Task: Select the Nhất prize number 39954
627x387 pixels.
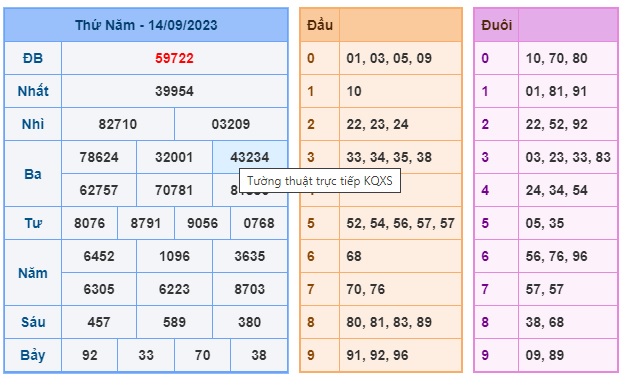Action: (174, 91)
